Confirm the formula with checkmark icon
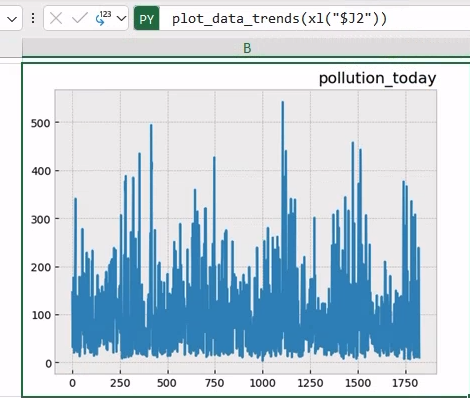This screenshot has height=398, width=470. coord(79,18)
